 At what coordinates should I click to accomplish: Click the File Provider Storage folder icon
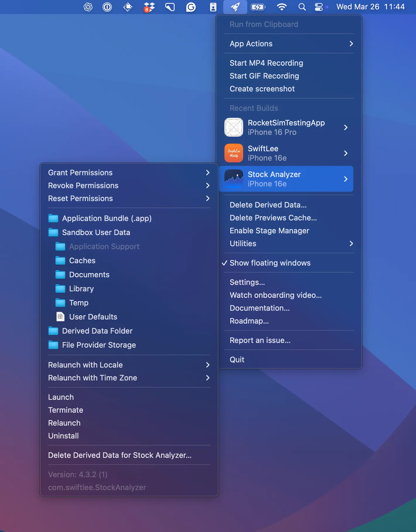(53, 345)
